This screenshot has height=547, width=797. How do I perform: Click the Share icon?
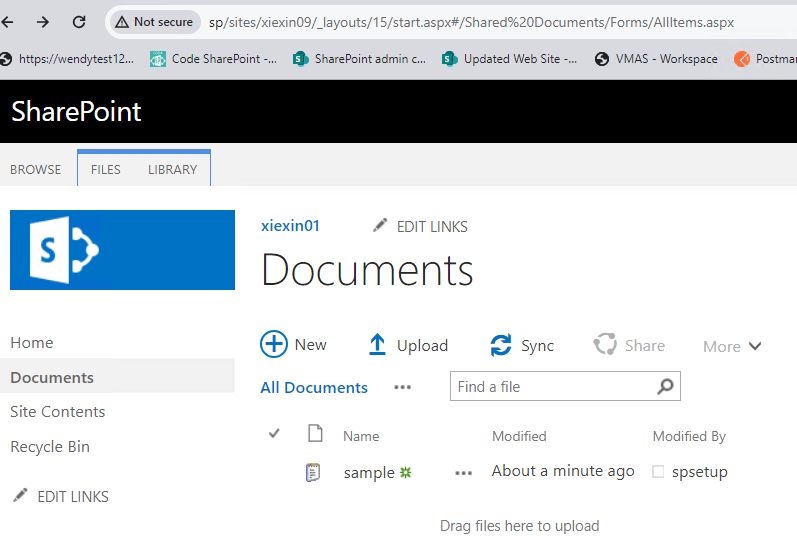click(605, 344)
